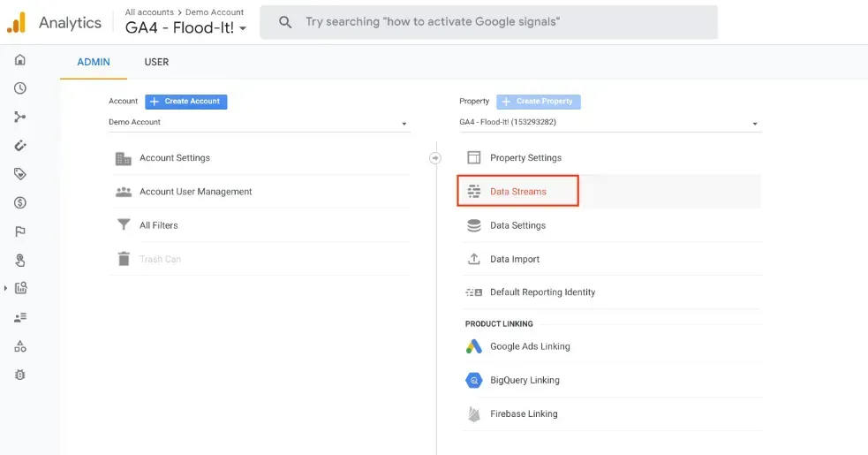Click the Account User Management people icon
The image size is (868, 455).
[124, 192]
